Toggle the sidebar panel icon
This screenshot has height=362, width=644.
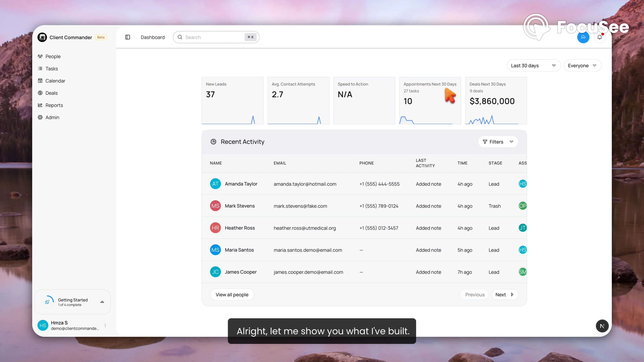click(x=127, y=37)
